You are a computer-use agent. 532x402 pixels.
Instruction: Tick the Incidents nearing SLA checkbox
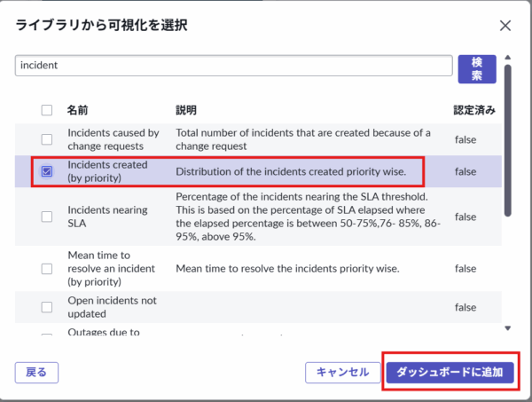point(47,217)
